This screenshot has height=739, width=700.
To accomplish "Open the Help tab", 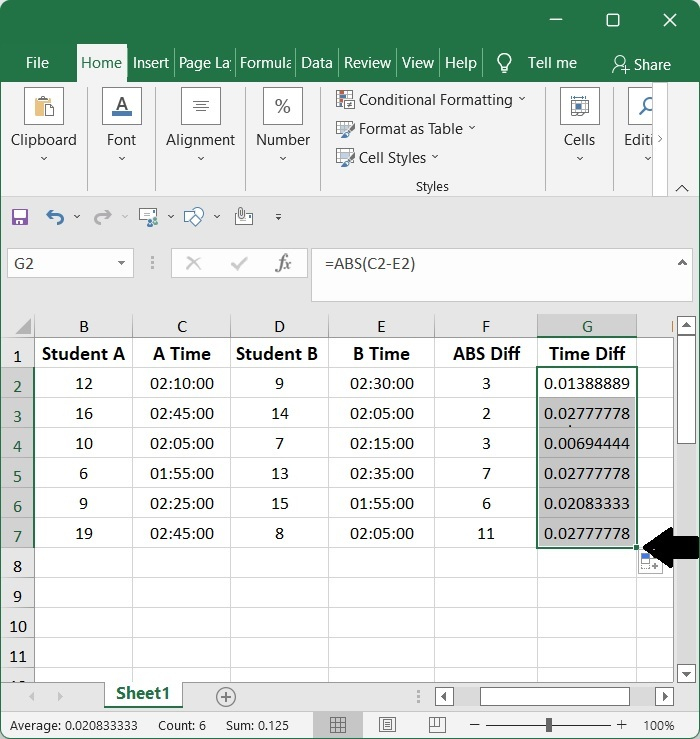I will tap(461, 63).
